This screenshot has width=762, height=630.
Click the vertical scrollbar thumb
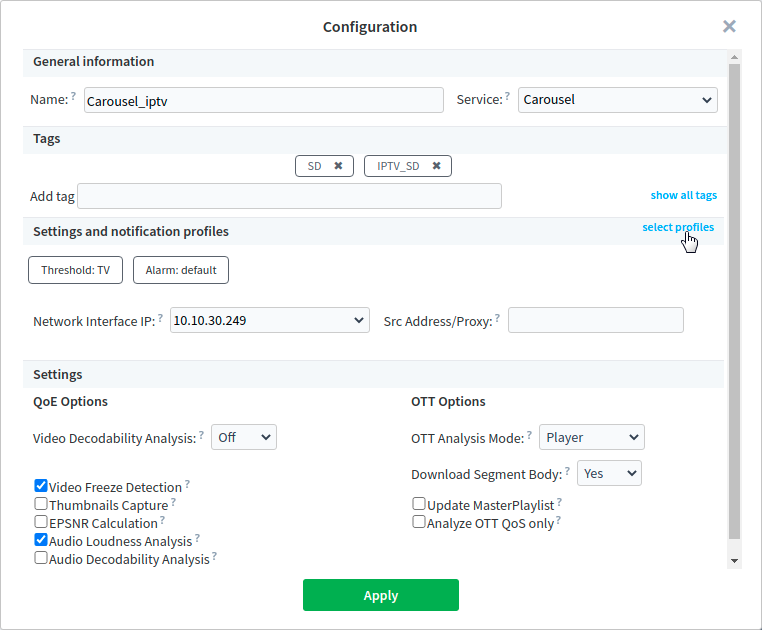click(734, 301)
